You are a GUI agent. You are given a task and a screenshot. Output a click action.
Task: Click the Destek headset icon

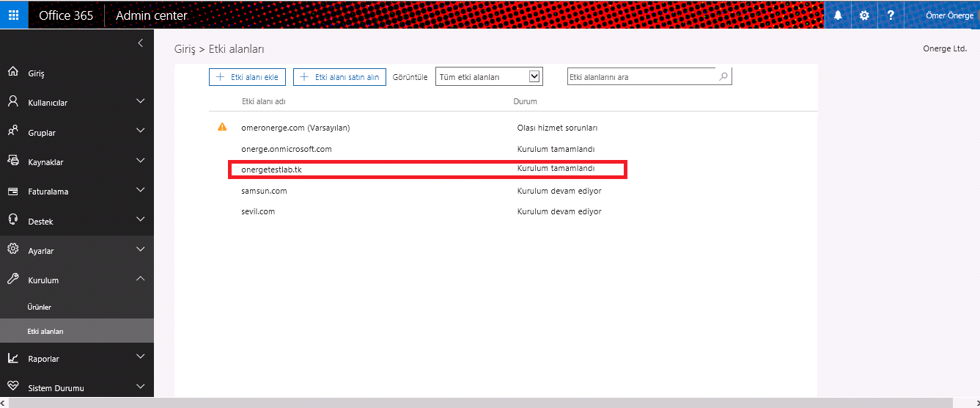click(x=12, y=219)
